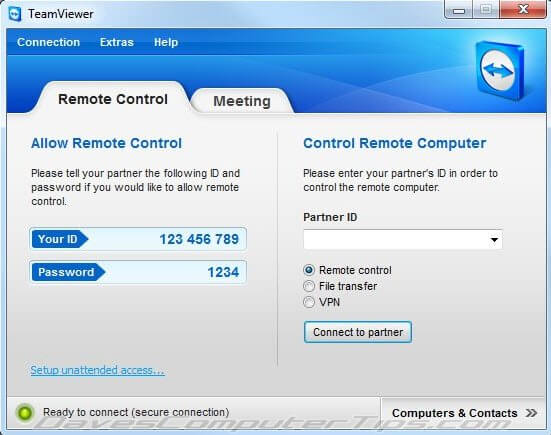The height and width of the screenshot is (435, 551).
Task: Click into the Partner ID field
Action: 403,240
